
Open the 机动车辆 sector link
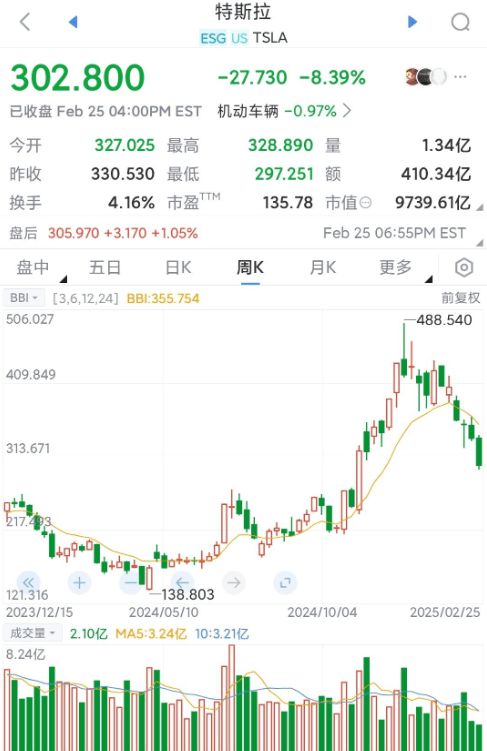click(248, 111)
